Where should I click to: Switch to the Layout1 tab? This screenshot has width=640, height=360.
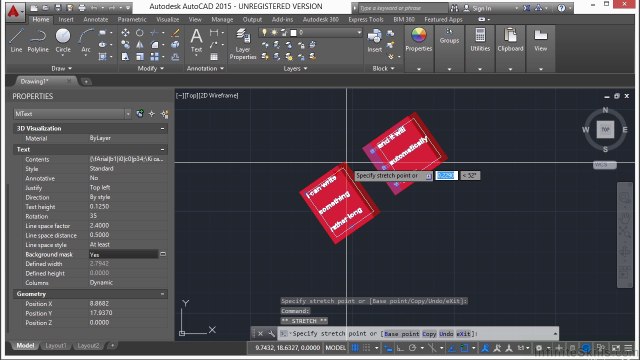56,346
